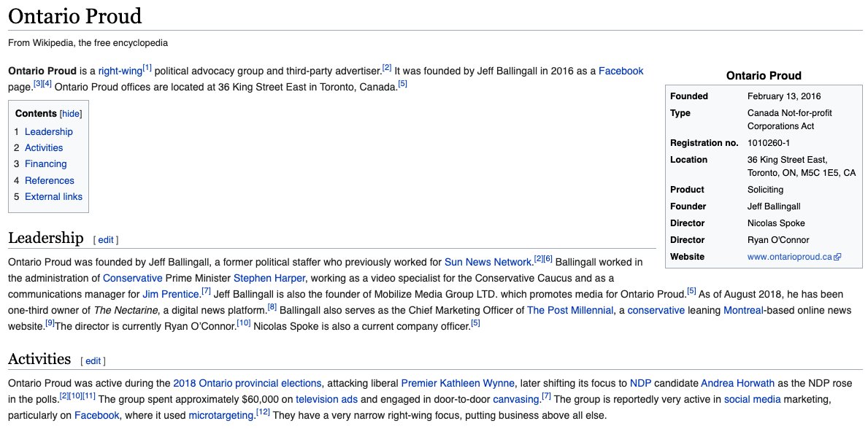The height and width of the screenshot is (429, 868).
Task: Select Jeff Ballingall in infobox Founder row
Action: [x=774, y=206]
